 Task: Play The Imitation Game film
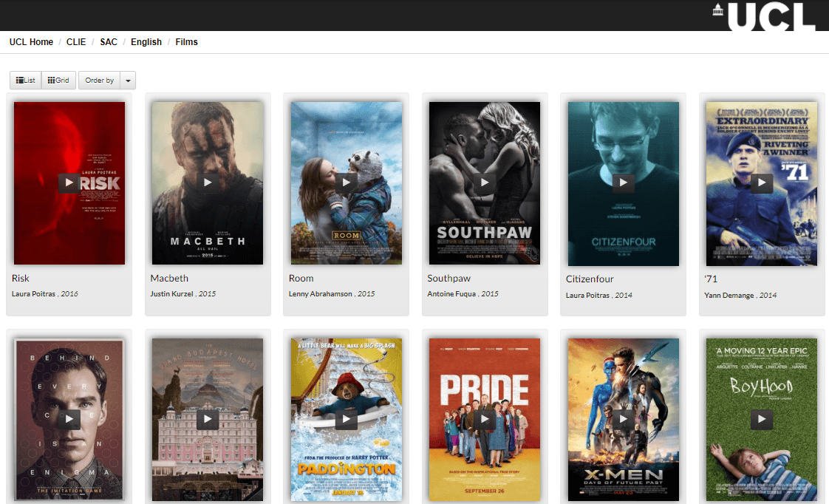point(69,419)
